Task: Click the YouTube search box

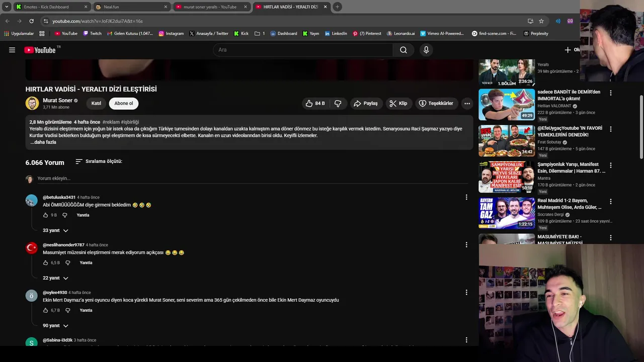Action: tap(303, 50)
